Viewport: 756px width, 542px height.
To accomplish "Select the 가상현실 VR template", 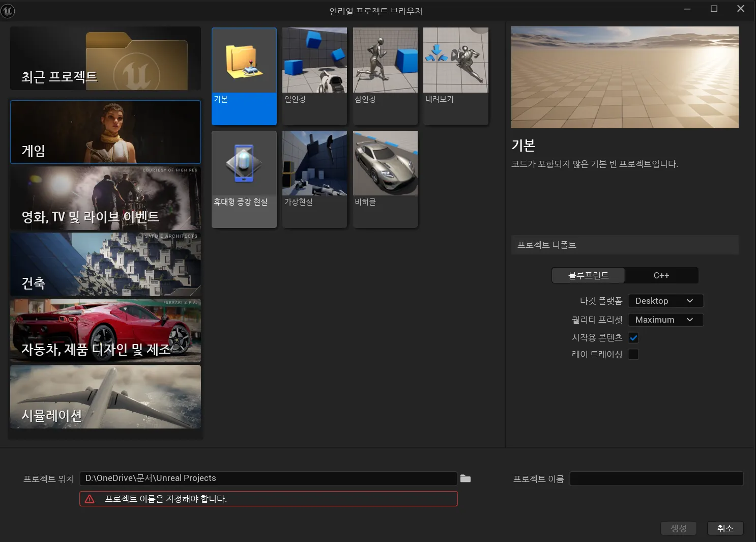I will point(314,164).
